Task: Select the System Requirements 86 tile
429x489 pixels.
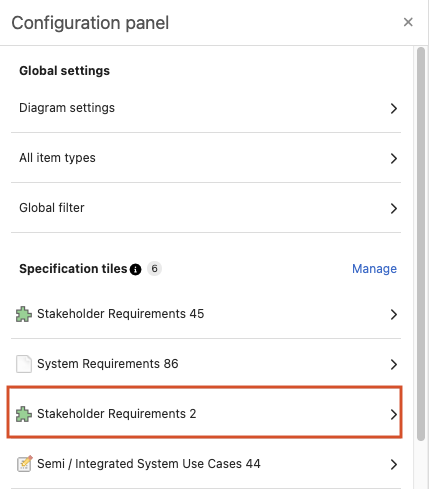Action: 206,364
